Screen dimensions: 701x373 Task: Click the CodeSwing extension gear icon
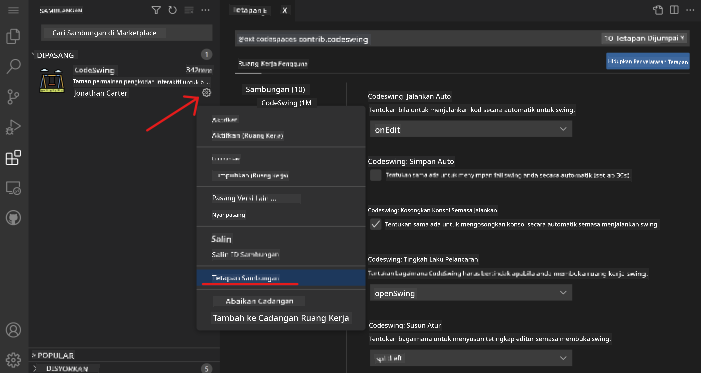[206, 93]
